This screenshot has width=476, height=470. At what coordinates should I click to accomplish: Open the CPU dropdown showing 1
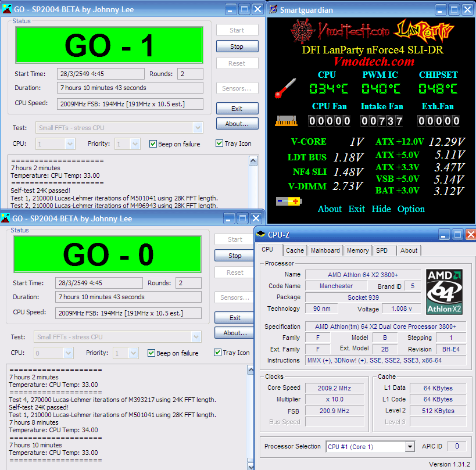[x=70, y=143]
